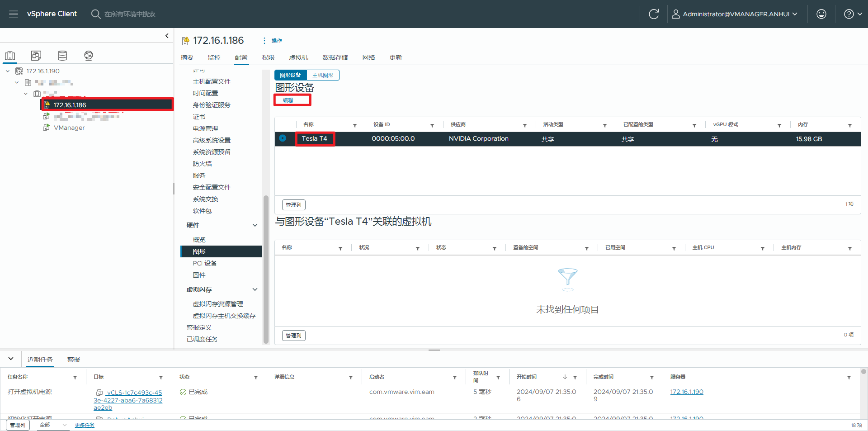The height and width of the screenshot is (431, 868).
Task: Open the hamburger navigation menu
Action: [14, 14]
